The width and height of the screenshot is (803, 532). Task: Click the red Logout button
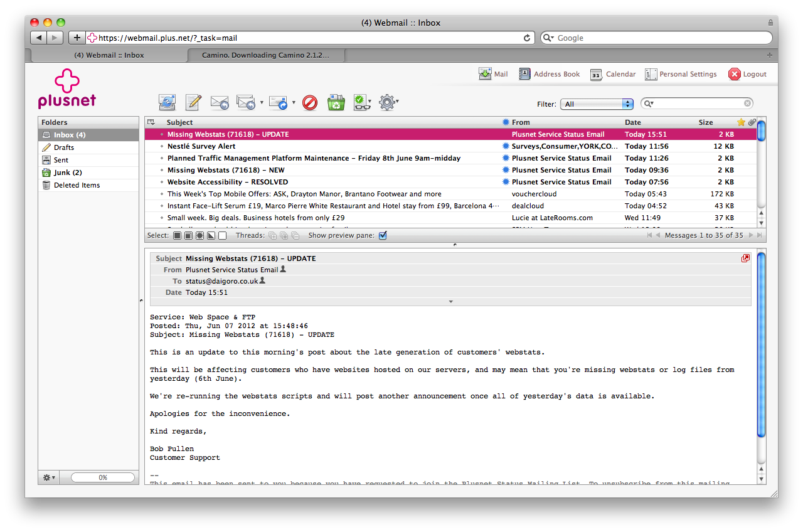coord(747,74)
